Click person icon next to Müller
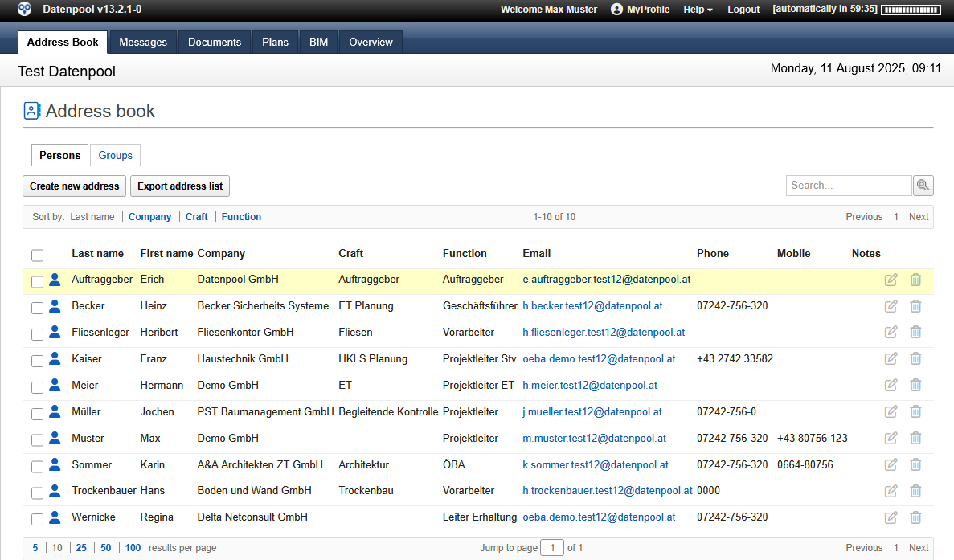The image size is (954, 560). 55,411
